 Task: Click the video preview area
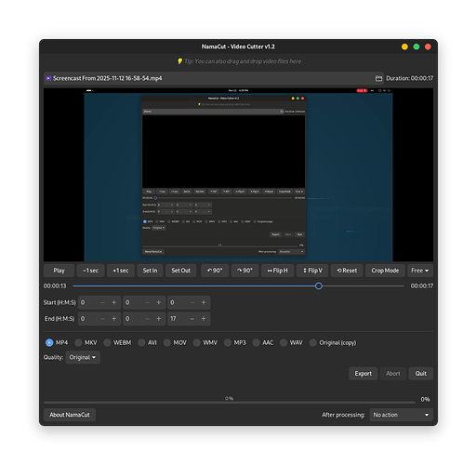click(x=238, y=175)
